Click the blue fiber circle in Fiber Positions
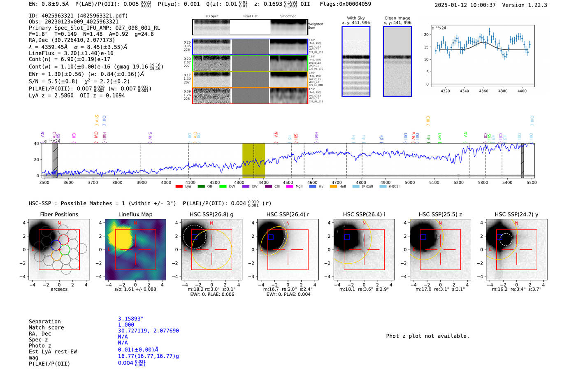 (55, 245)
